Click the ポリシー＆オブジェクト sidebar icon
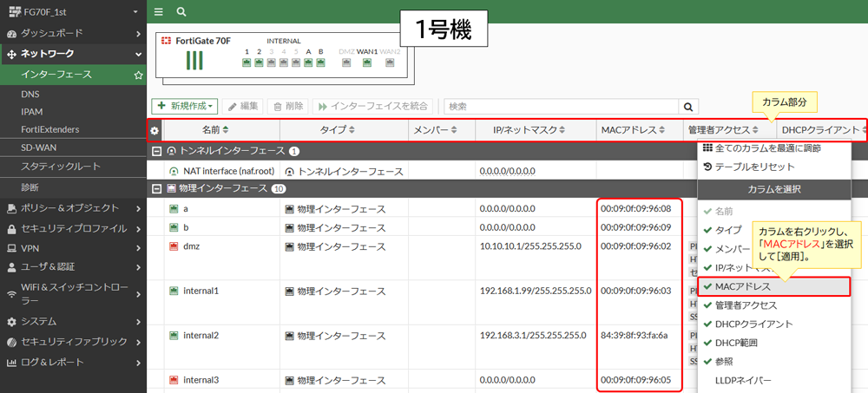Image resolution: width=868 pixels, height=393 pixels. (x=11, y=209)
